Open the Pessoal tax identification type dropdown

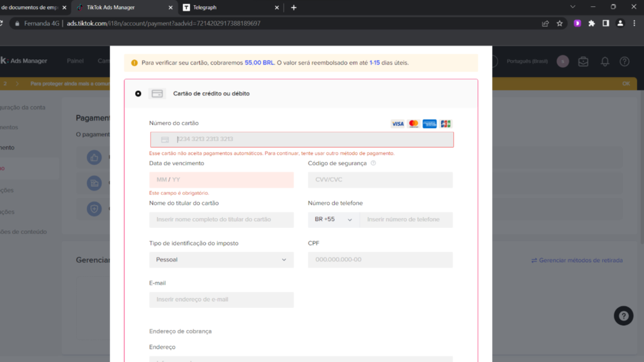click(222, 260)
